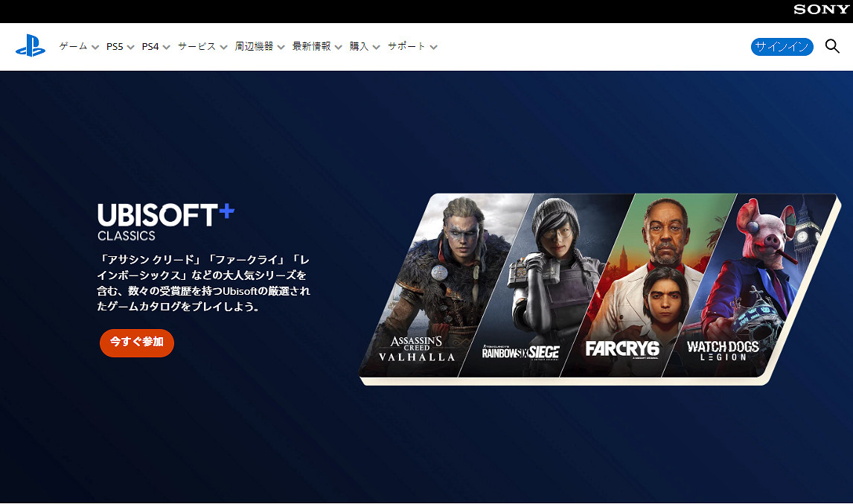This screenshot has width=853, height=504.
Task: Open the search magnifier icon
Action: (833, 46)
